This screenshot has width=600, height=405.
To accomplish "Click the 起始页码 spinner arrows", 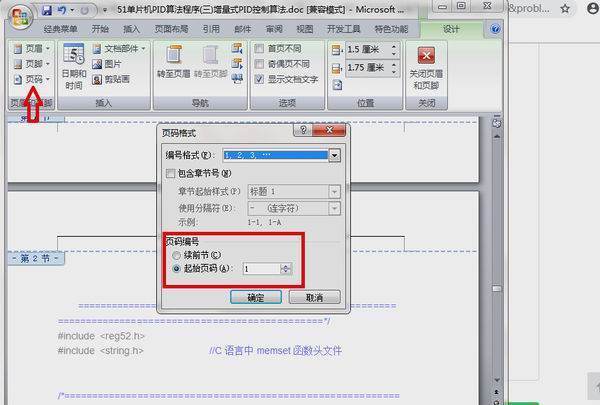I will 286,268.
